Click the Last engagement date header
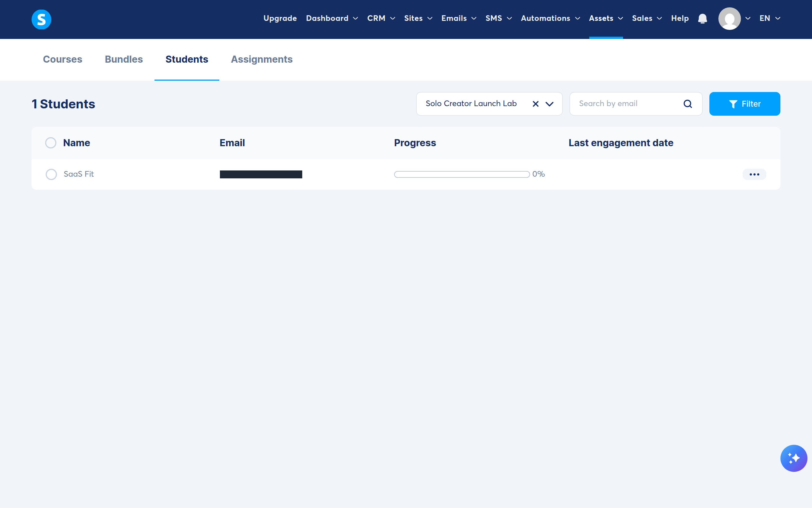812x508 pixels. (621, 143)
